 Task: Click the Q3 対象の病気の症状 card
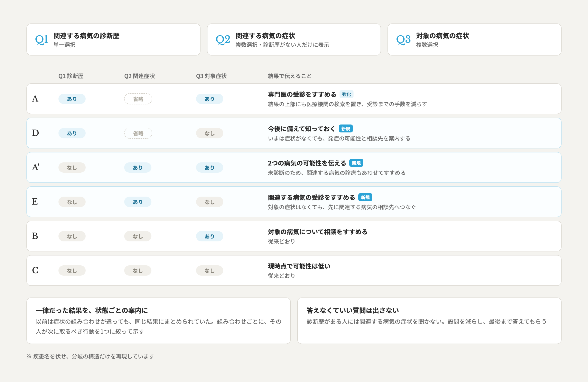474,39
